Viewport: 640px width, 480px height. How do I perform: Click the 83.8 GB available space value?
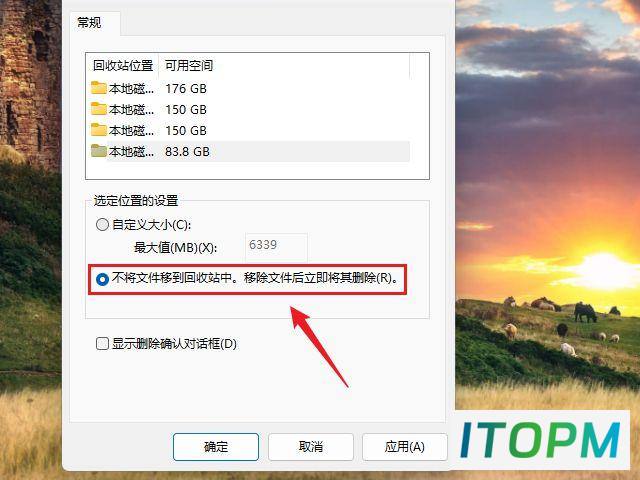187,152
